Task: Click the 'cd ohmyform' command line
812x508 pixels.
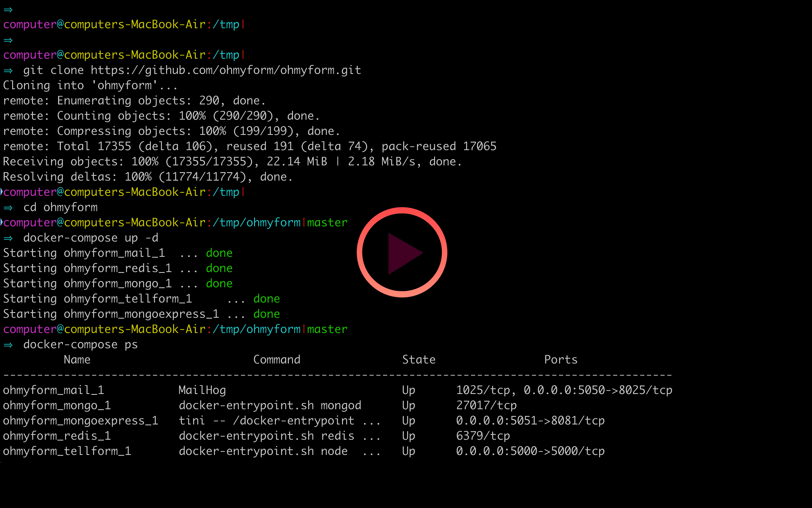Action: 60,207
